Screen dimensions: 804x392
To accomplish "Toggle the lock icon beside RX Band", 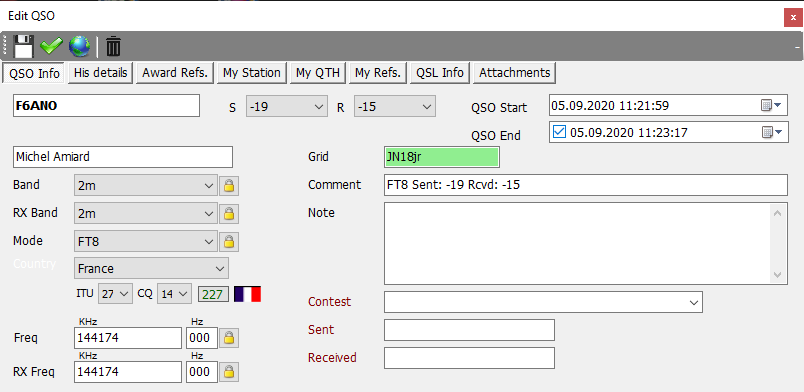I will (229, 213).
